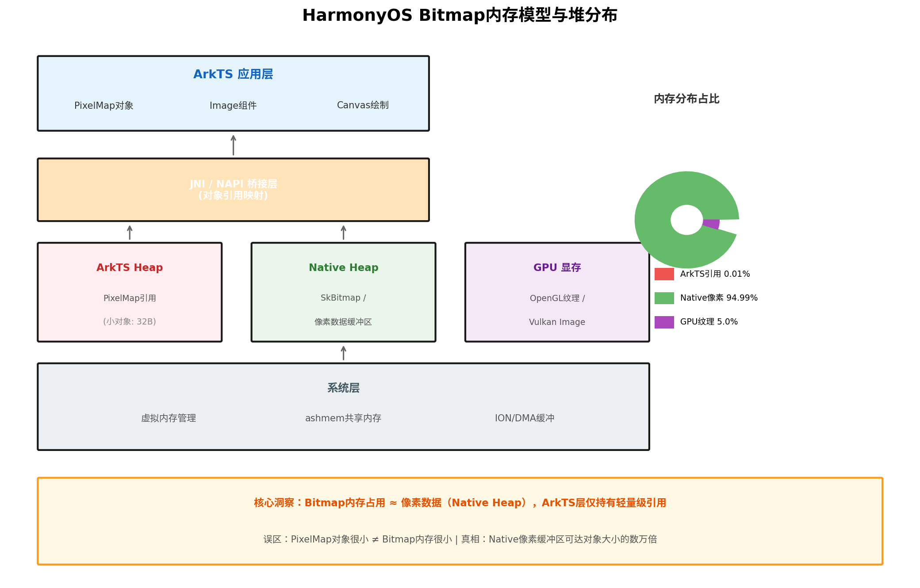Click the 内存分布占比 chart title
The height and width of the screenshot is (588, 920).
[686, 99]
